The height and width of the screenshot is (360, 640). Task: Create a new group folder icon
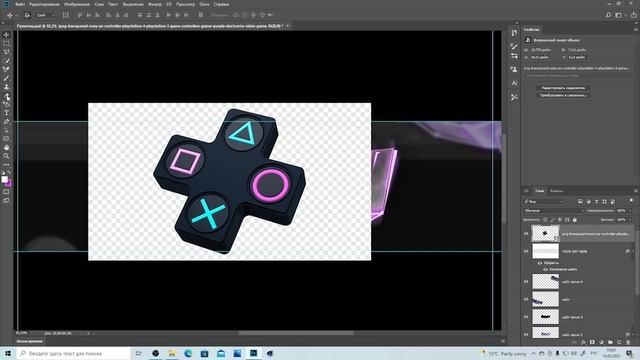point(610,342)
